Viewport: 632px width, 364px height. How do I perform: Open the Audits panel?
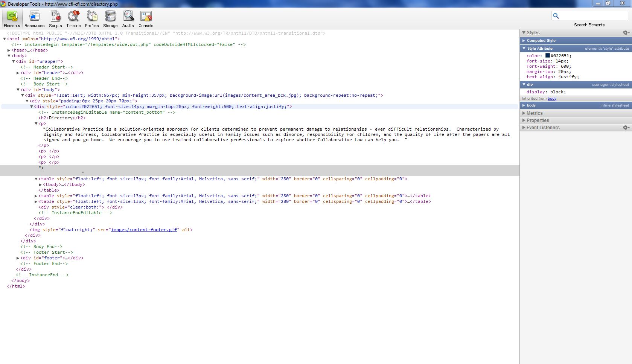(x=128, y=19)
